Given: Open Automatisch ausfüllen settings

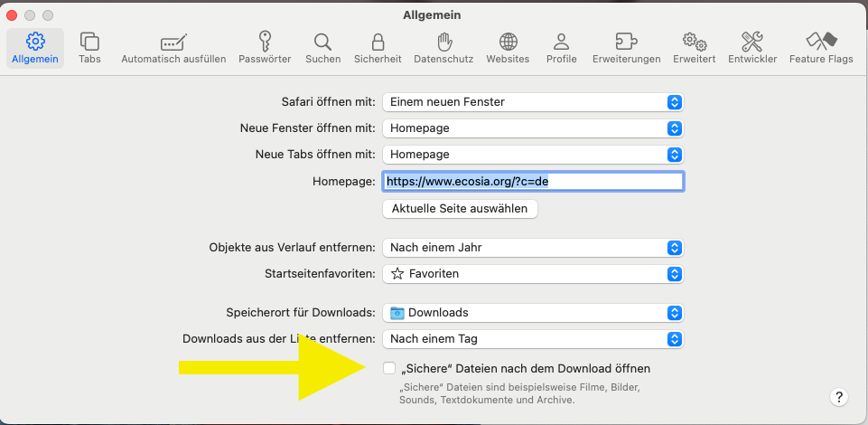Looking at the screenshot, I should [x=173, y=48].
